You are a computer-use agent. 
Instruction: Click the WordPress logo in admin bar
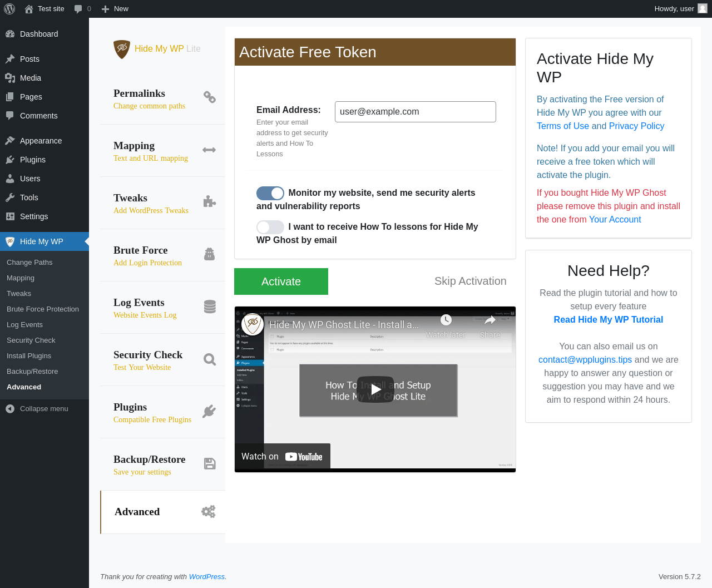tap(9, 9)
